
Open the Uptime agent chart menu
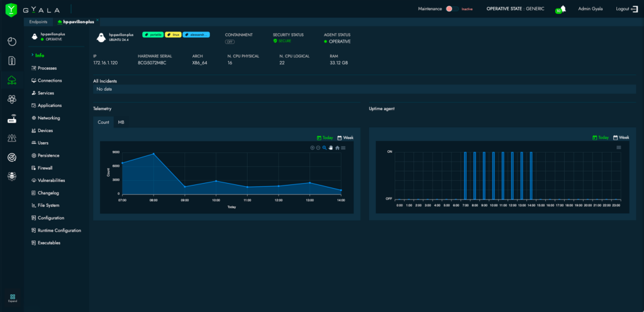[619, 147]
